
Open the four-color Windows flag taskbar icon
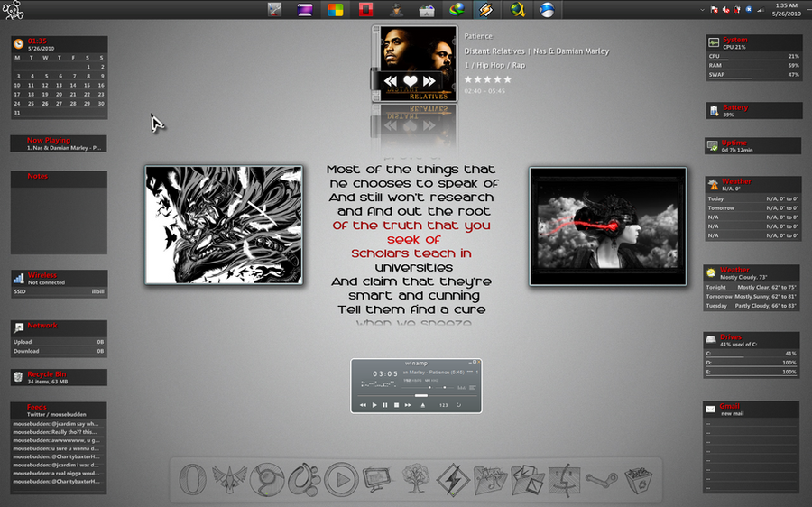pyautogui.click(x=335, y=9)
